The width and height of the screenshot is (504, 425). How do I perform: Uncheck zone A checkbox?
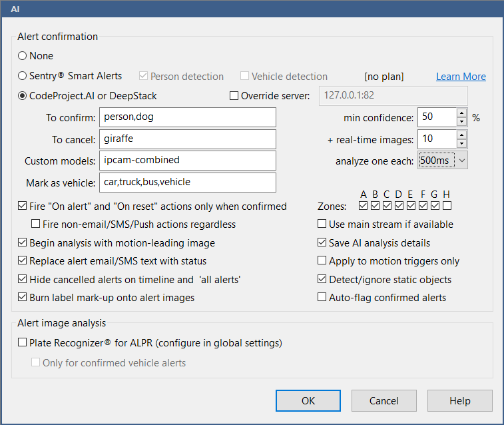[364, 205]
